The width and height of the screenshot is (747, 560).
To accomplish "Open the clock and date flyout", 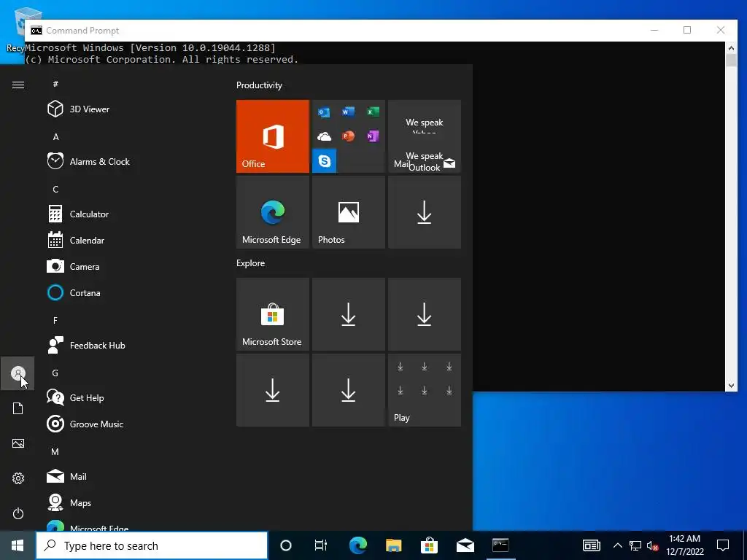I will [684, 545].
